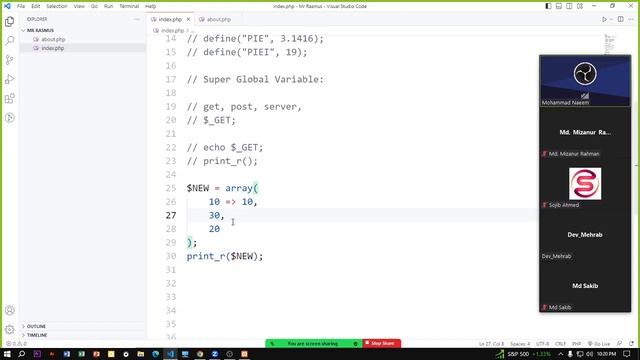This screenshot has width=640, height=360.
Task: Open the taskbar clock showing 10:20 PM
Action: coord(606,354)
